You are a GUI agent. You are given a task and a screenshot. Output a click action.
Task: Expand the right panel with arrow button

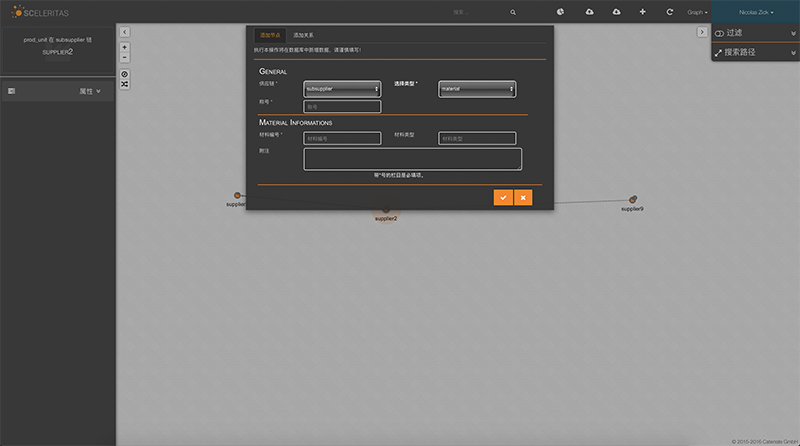pos(702,32)
